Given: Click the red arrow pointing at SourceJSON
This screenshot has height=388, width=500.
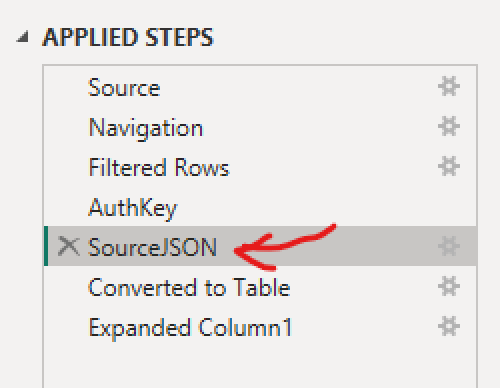Looking at the screenshot, I should (x=283, y=247).
